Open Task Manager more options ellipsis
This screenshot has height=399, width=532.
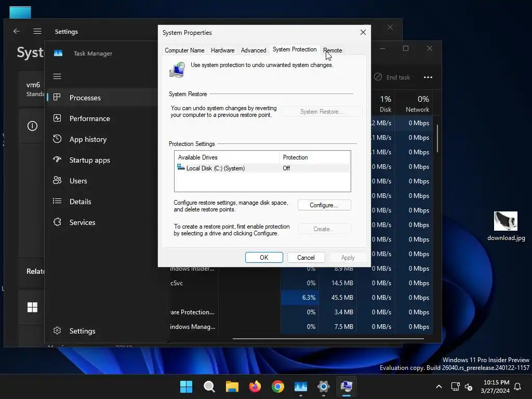[428, 77]
